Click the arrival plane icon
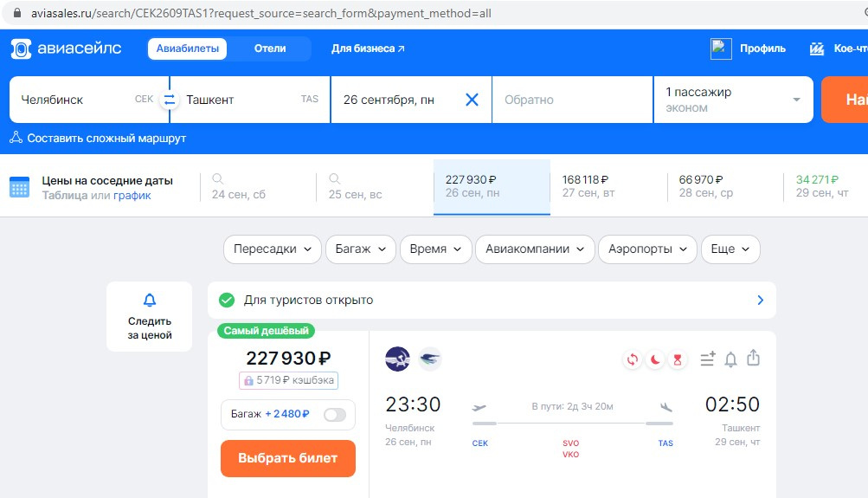 click(666, 407)
